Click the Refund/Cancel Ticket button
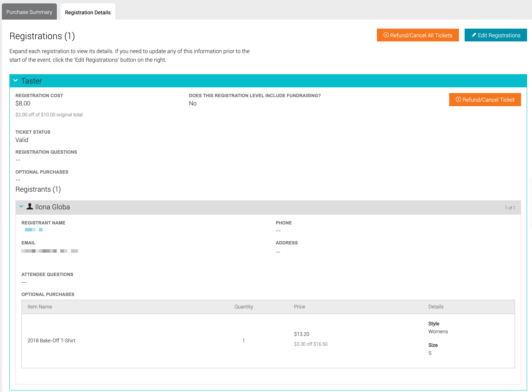The width and height of the screenshot is (532, 392). pos(485,99)
